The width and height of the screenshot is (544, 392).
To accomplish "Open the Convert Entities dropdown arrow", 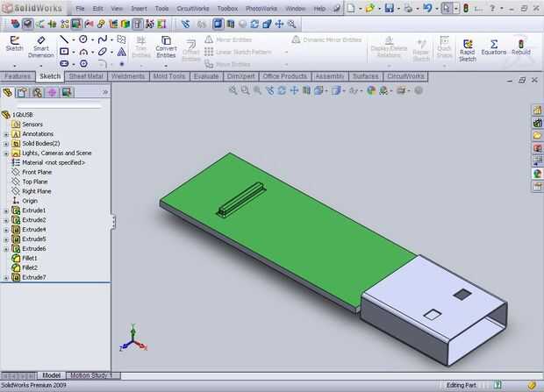I will tap(166, 65).
